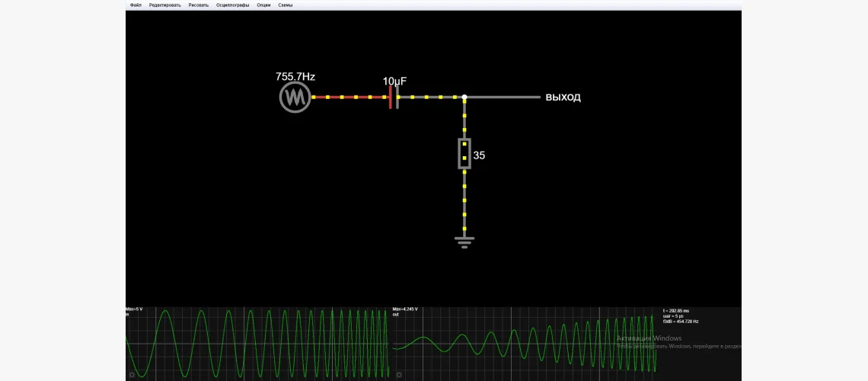Viewport: 868px width, 381px height.
Task: Select the 755.7Hz sweep voltage source
Action: pos(295,98)
